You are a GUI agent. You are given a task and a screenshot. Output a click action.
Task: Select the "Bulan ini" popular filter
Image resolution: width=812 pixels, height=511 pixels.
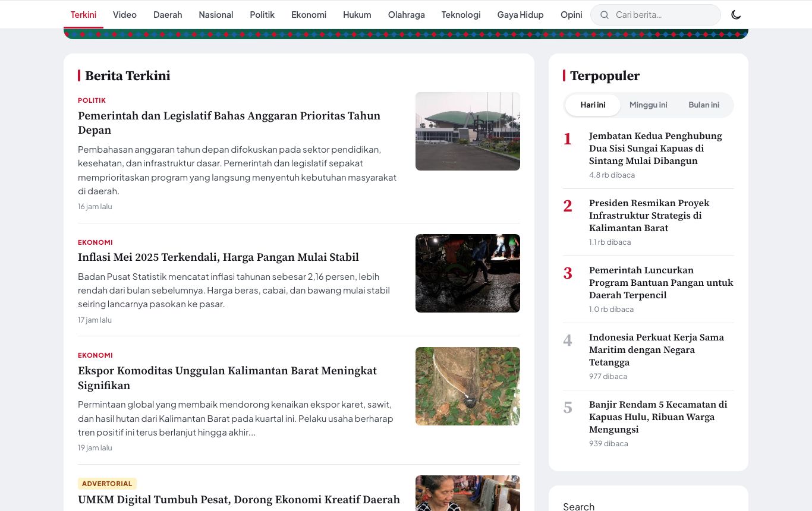[704, 105]
